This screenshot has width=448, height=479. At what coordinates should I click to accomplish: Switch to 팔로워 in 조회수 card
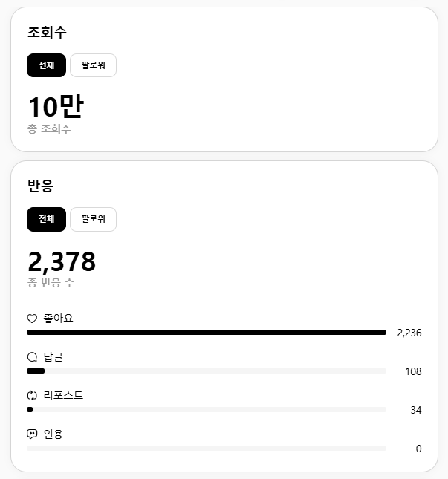(93, 65)
